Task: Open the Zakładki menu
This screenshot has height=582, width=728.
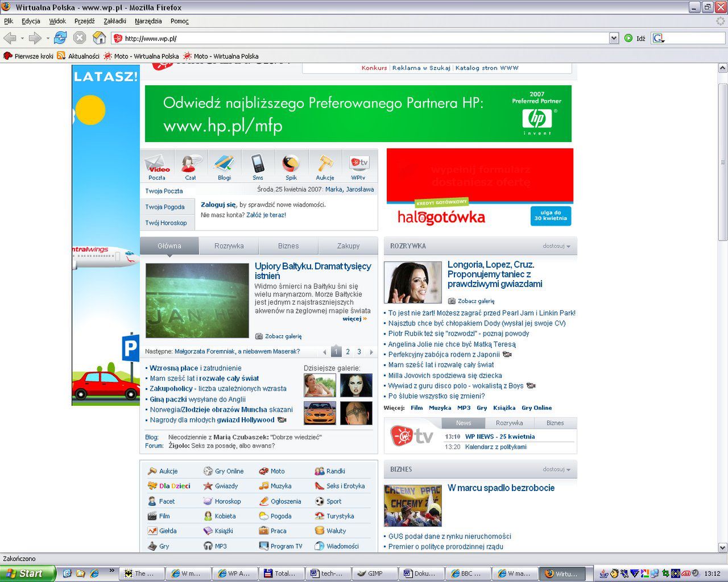Action: click(115, 21)
